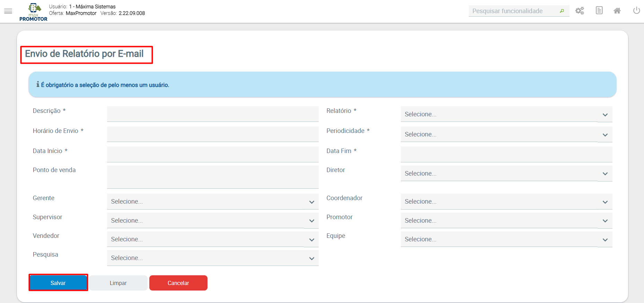The width and height of the screenshot is (644, 303).
Task: Click the Ponto de venda text area
Action: point(213,177)
